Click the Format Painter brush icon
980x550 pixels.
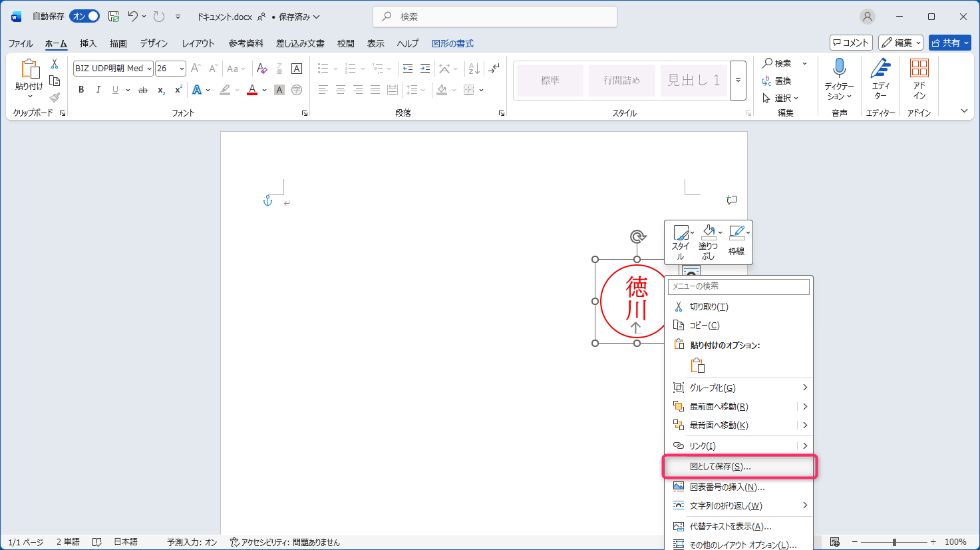click(55, 97)
